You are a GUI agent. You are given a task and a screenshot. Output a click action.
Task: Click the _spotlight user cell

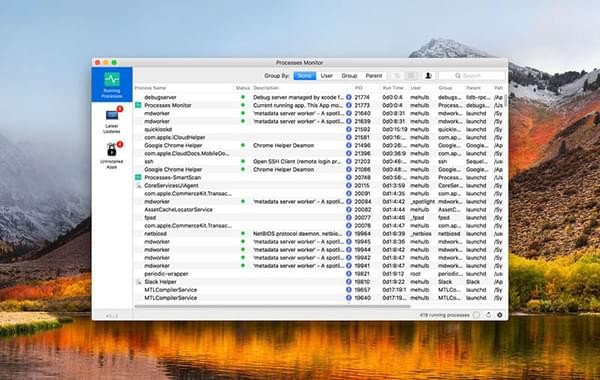point(422,202)
